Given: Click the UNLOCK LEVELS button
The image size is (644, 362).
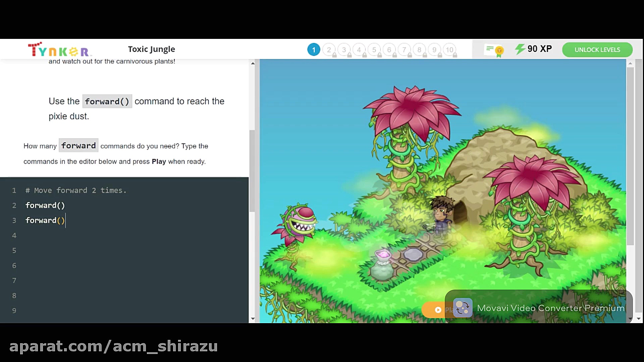Looking at the screenshot, I should (x=597, y=50).
